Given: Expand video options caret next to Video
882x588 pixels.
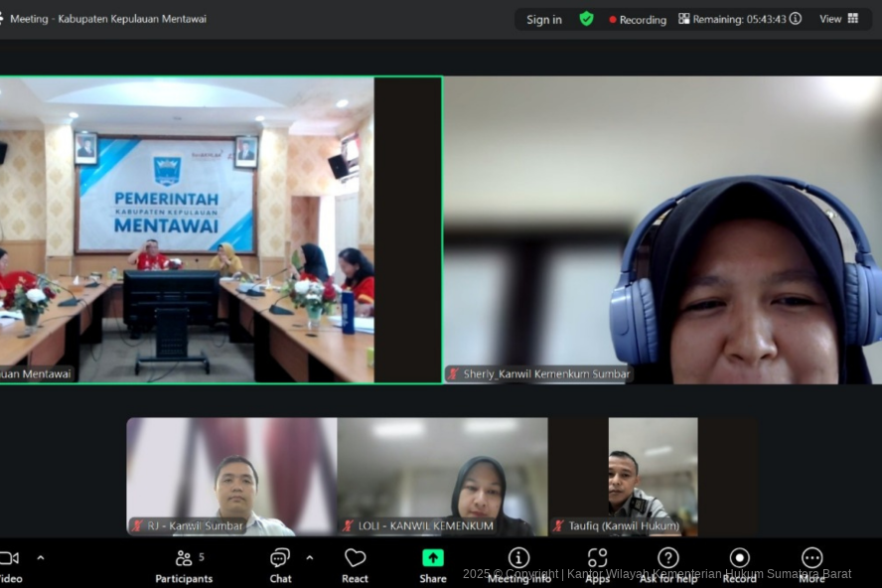Looking at the screenshot, I should click(41, 558).
